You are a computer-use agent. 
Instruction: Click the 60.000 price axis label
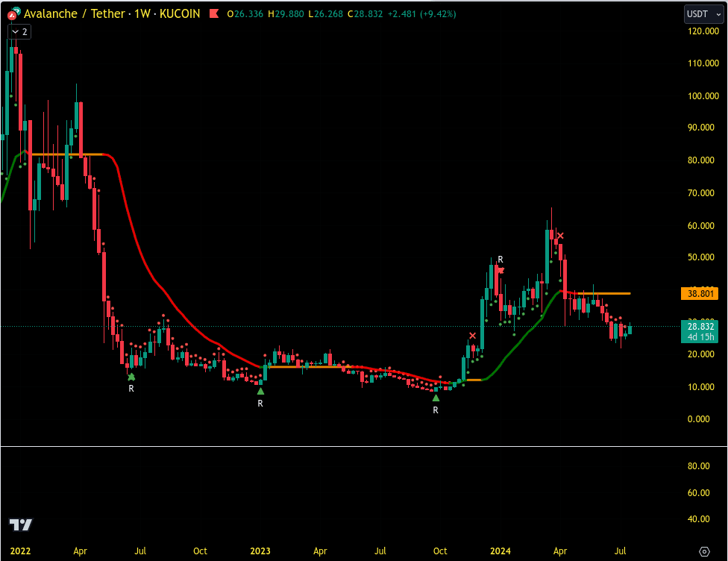[700, 226]
